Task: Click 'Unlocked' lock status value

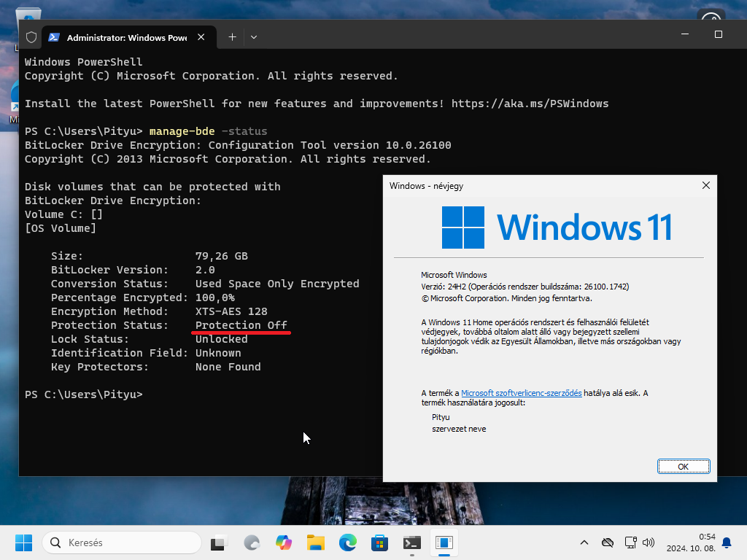Action: (x=222, y=339)
